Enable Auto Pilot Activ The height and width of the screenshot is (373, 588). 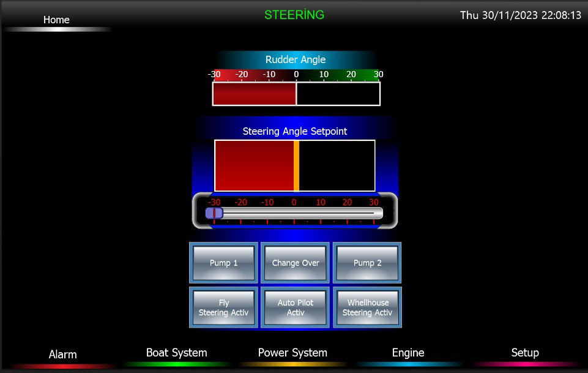coord(296,307)
